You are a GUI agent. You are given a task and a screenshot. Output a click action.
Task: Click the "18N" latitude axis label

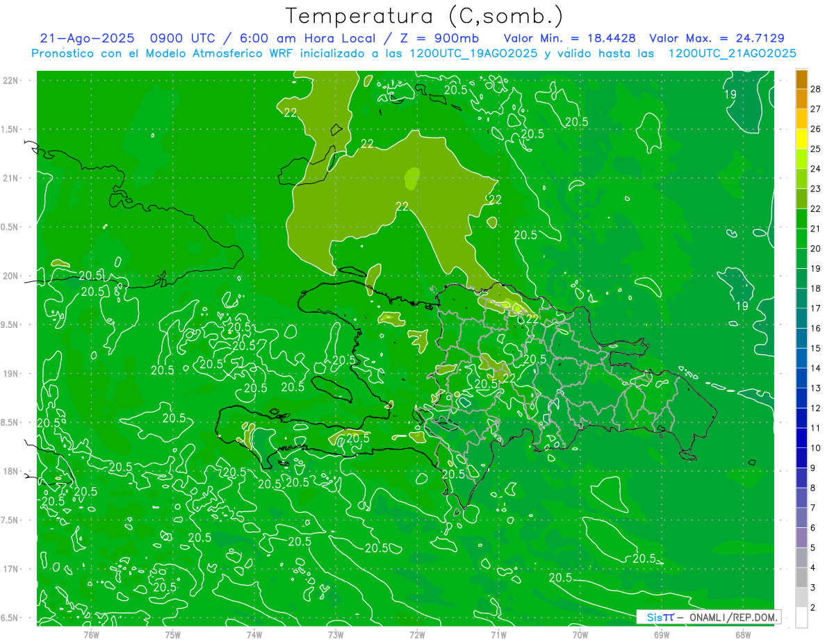(x=12, y=471)
